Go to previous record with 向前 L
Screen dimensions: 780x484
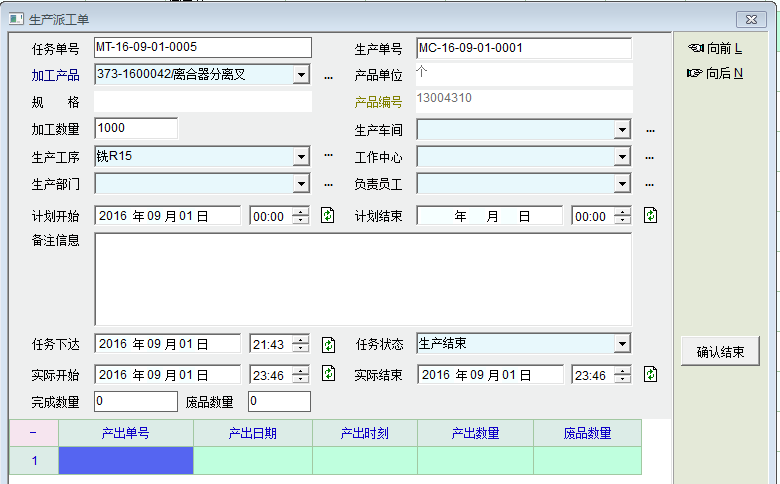716,48
